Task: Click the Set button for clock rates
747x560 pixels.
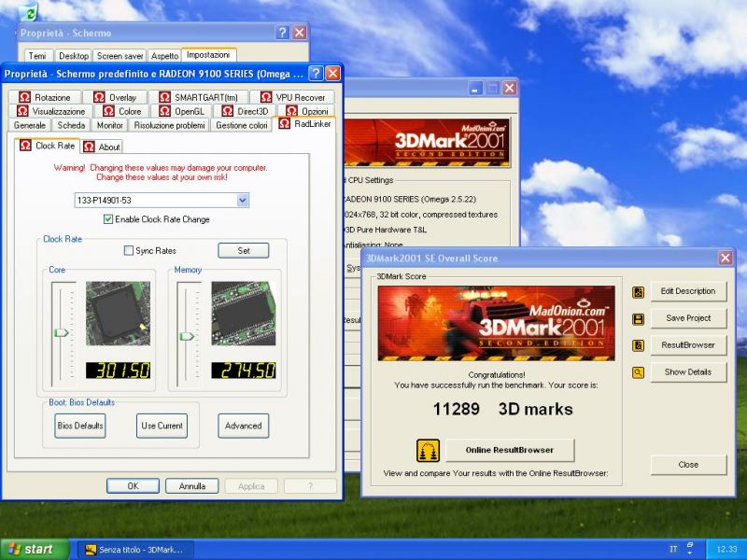Action: (244, 250)
